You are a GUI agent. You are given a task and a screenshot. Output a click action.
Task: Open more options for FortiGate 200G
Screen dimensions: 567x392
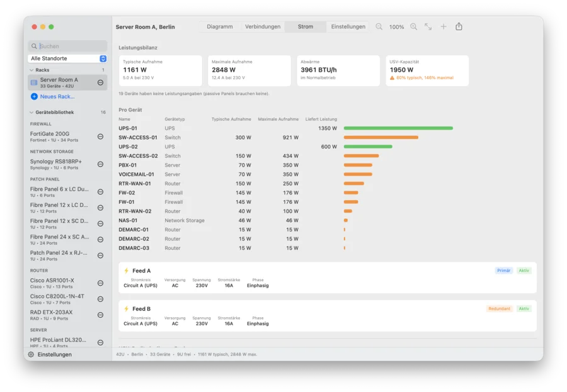pos(101,137)
